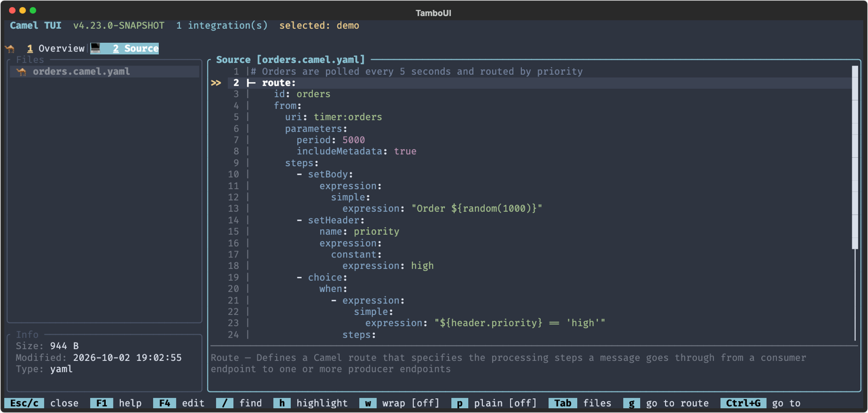Click 'from:' on line 4
The height and width of the screenshot is (413, 868).
[x=288, y=106]
